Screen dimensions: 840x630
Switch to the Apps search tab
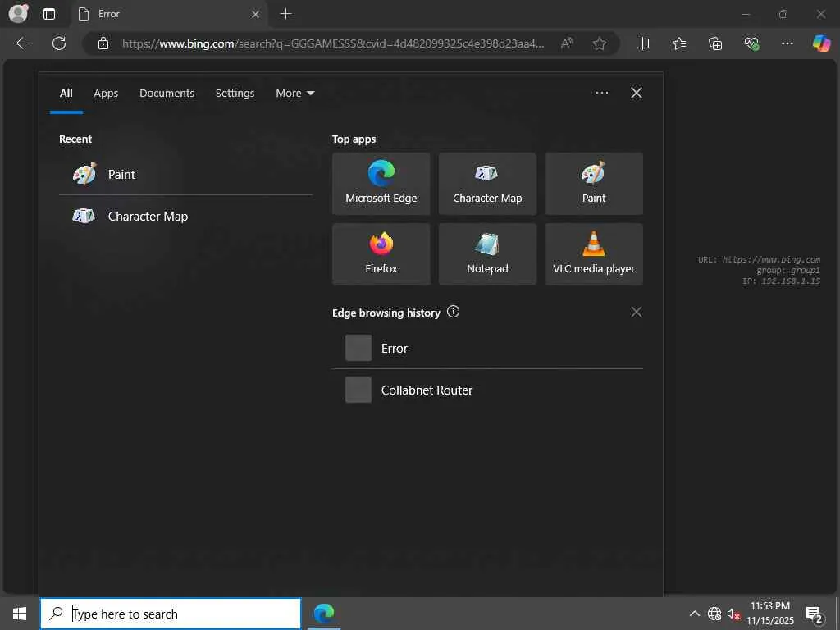tap(106, 94)
